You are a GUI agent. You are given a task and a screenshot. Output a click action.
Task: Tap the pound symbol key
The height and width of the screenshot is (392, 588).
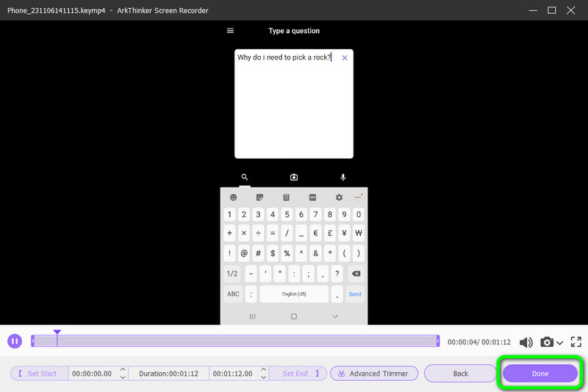click(330, 233)
